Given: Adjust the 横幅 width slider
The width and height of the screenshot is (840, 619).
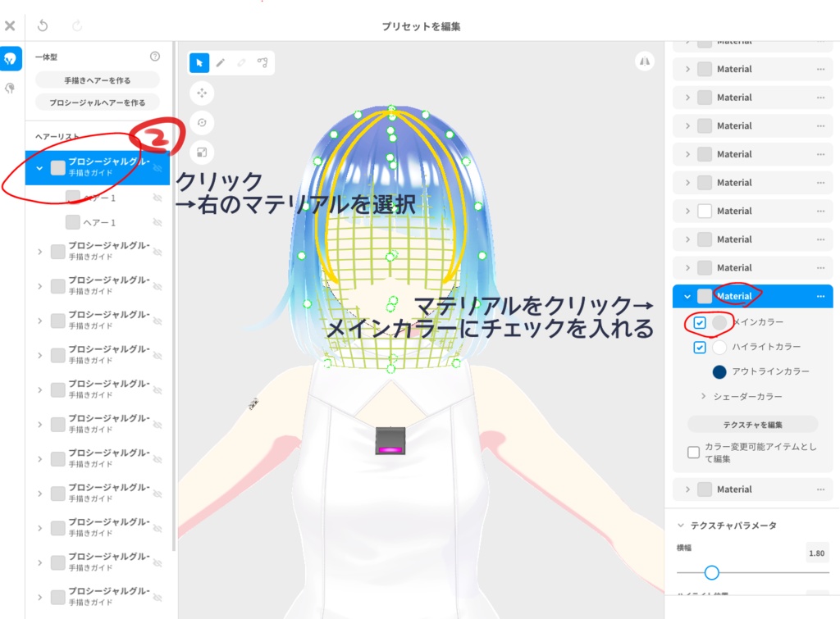Looking at the screenshot, I should (x=711, y=572).
